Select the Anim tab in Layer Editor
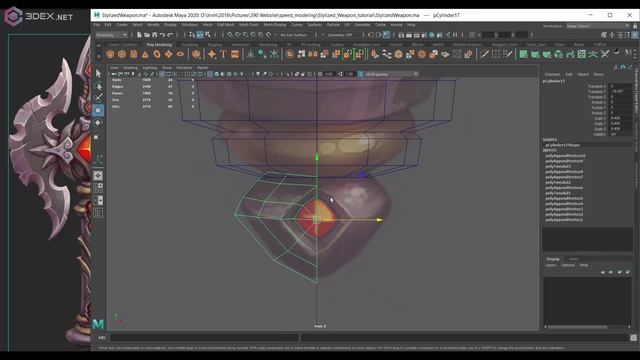 [x=573, y=259]
